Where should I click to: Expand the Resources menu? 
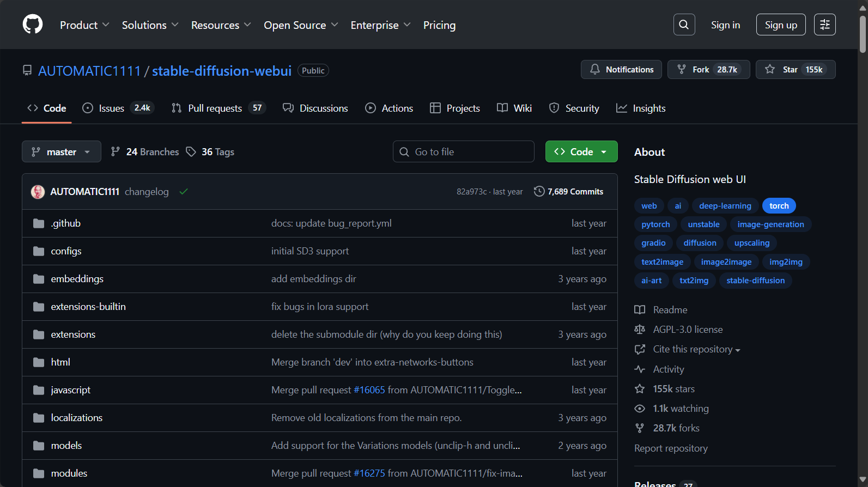pyautogui.click(x=221, y=25)
